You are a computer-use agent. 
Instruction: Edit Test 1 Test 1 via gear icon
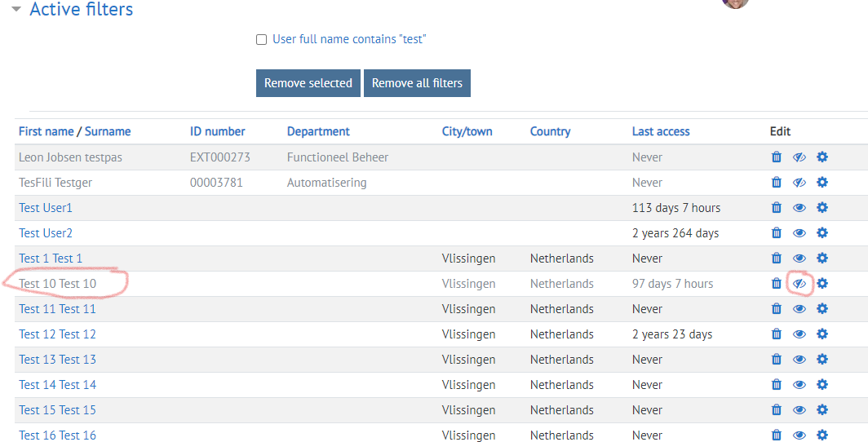point(822,259)
